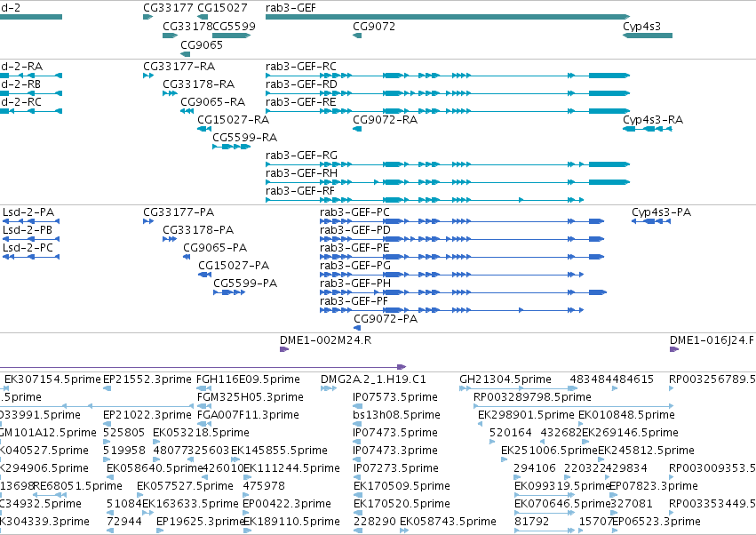Select transcript rab3-GEF-RH
The image size is (756, 535).
448,182
